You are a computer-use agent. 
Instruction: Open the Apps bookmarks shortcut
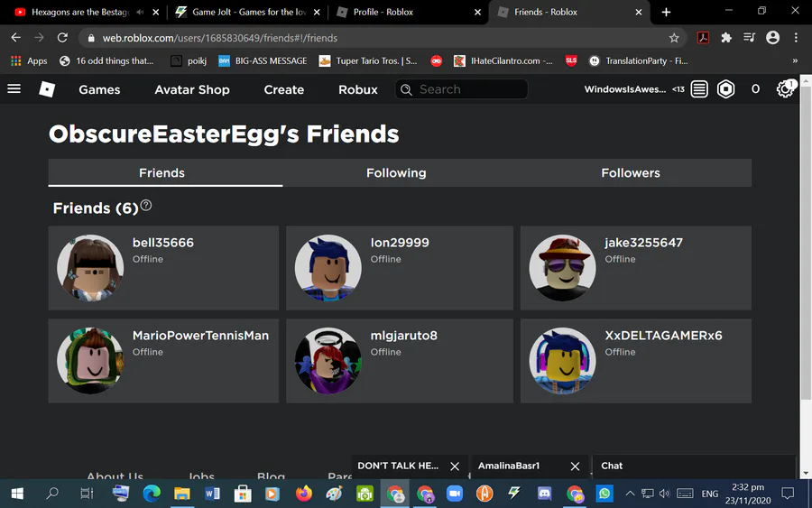point(29,61)
